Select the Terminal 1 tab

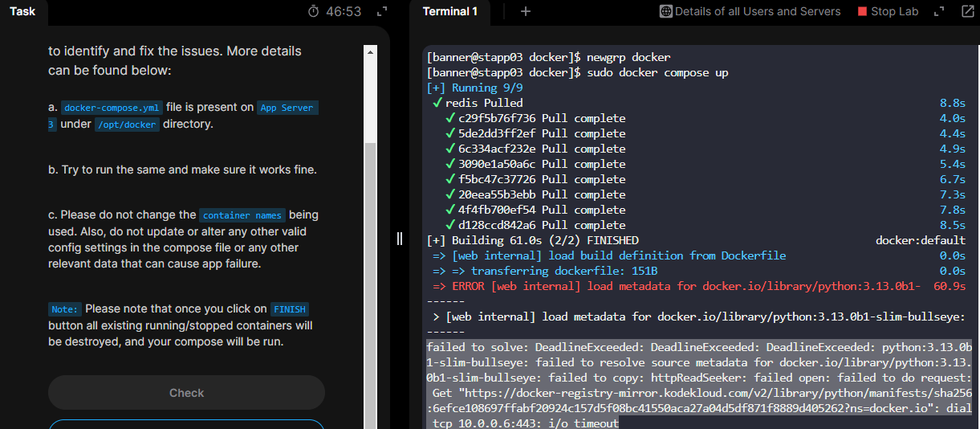pos(450,11)
